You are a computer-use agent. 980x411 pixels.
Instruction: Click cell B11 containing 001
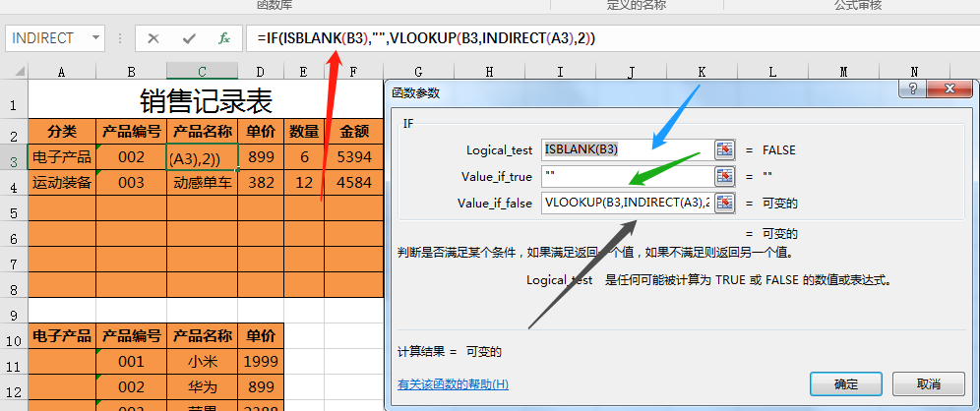(131, 362)
